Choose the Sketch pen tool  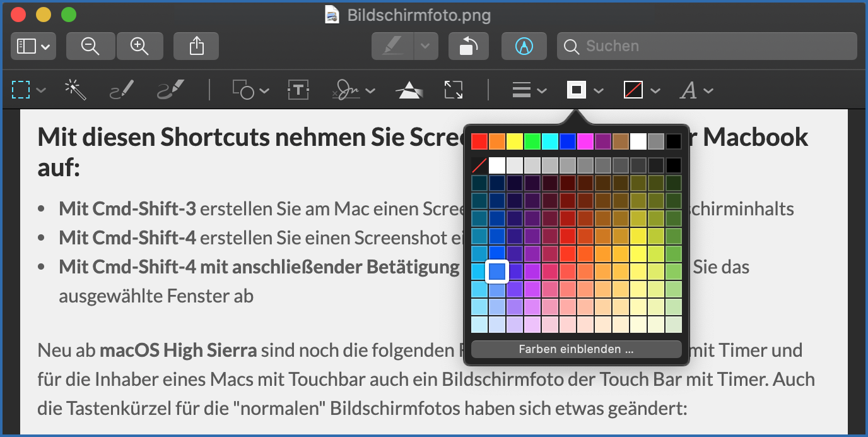point(122,90)
